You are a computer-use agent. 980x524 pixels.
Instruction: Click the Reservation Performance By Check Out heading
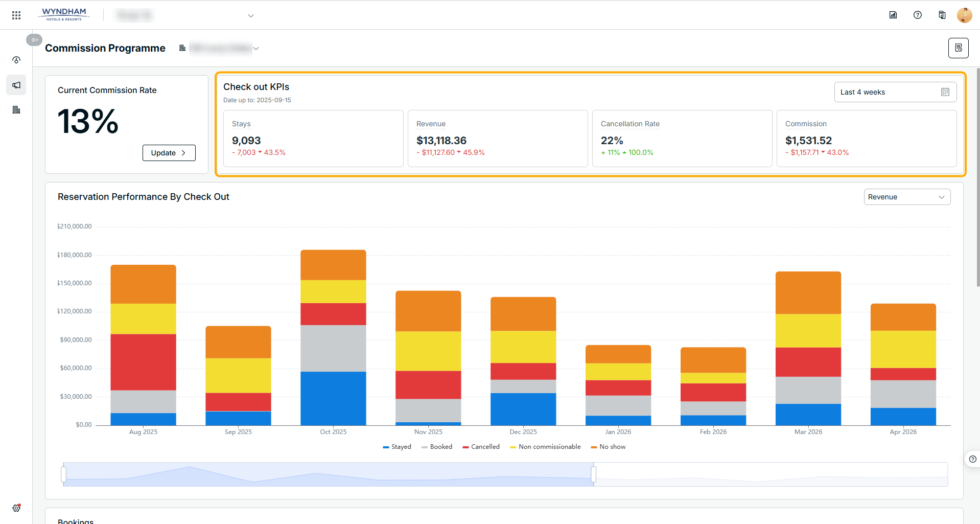[x=144, y=197]
